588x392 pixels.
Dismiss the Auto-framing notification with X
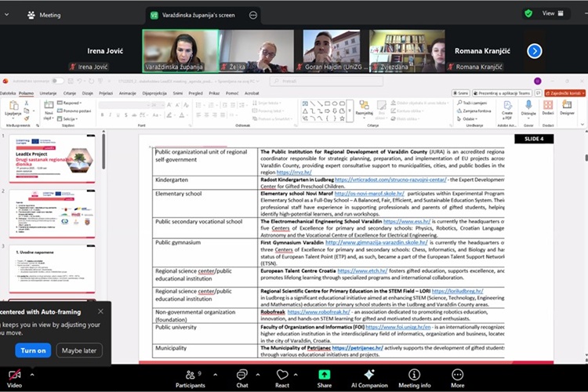tap(100, 311)
